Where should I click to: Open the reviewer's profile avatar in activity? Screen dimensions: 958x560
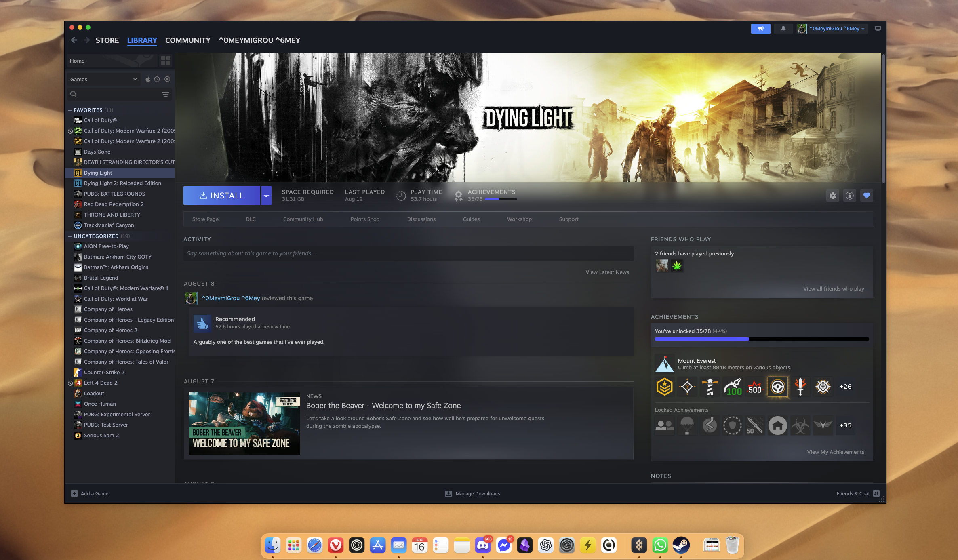(191, 298)
